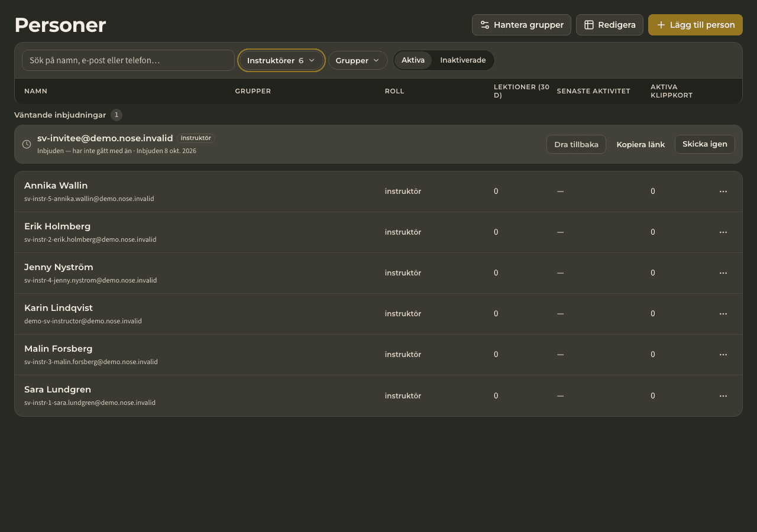Click the clock icon beside the pending invite
The image size is (757, 532).
[x=27, y=144]
